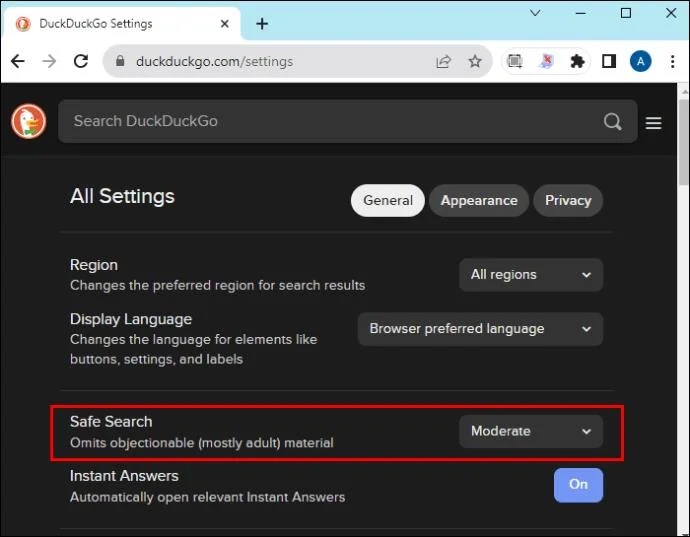Click the Instant Answers setting label
Screen dimensions: 690x537
(x=124, y=475)
